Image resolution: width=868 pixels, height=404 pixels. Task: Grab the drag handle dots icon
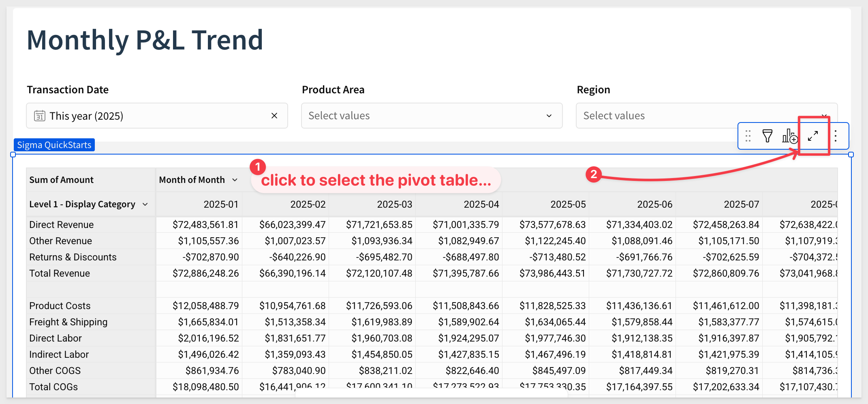tap(748, 136)
